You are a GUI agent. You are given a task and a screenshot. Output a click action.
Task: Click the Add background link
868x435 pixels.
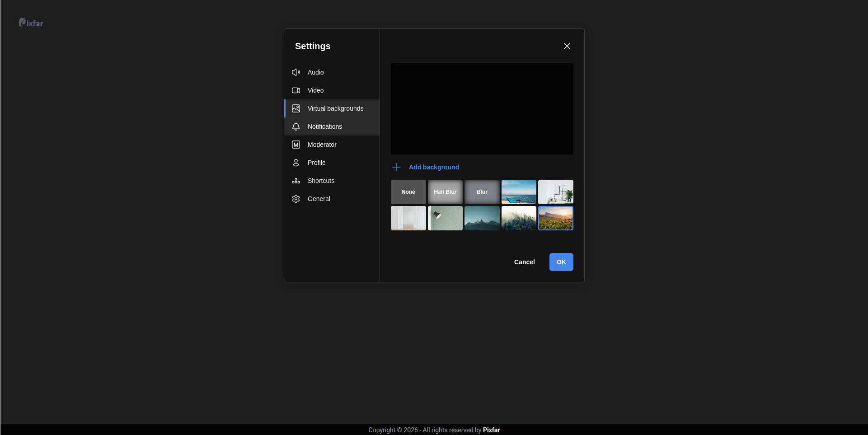[x=434, y=167]
